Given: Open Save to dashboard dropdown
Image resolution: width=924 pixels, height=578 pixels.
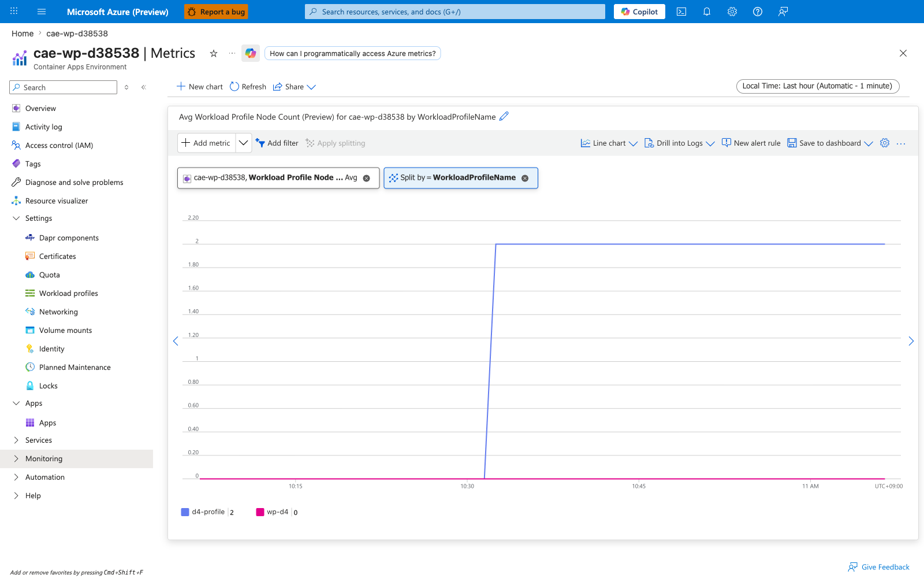Looking at the screenshot, I should coord(830,143).
